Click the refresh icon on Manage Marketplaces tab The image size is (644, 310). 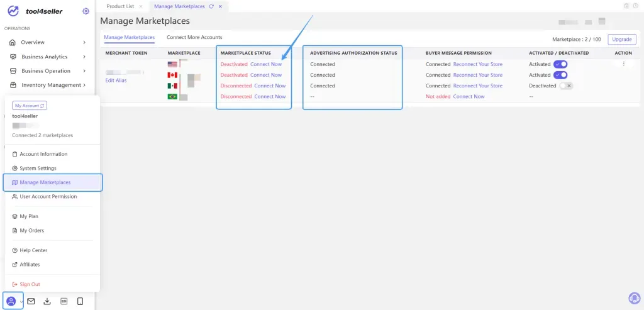[x=211, y=6]
